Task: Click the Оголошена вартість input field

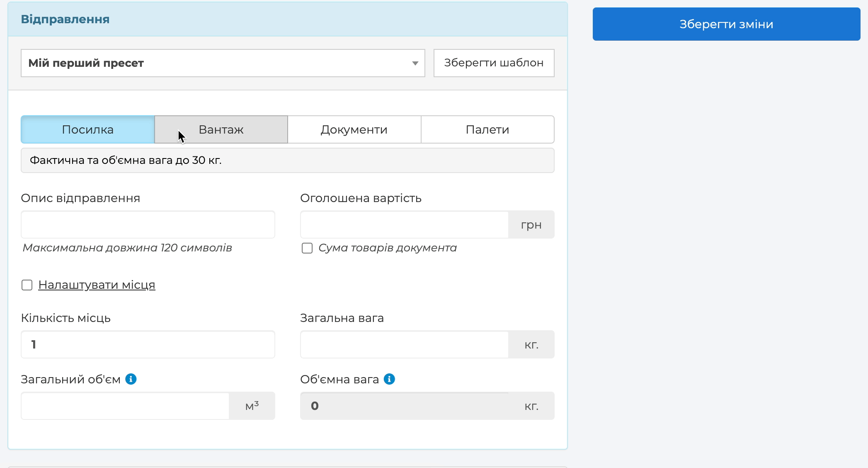Action: click(x=404, y=224)
